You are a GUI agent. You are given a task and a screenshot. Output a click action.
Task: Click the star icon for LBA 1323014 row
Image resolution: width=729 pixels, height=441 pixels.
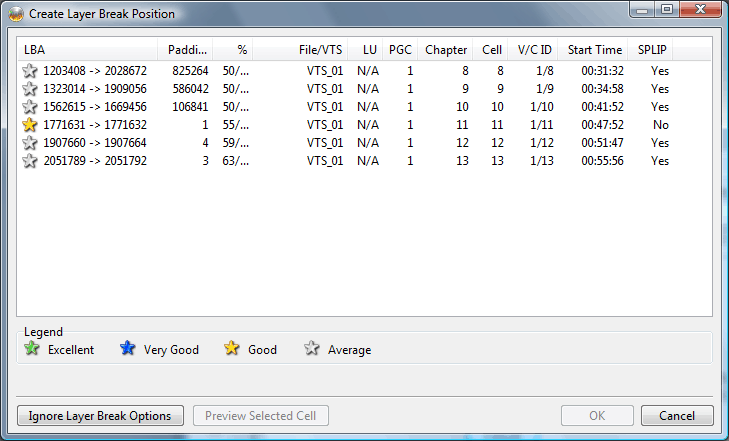coord(30,89)
